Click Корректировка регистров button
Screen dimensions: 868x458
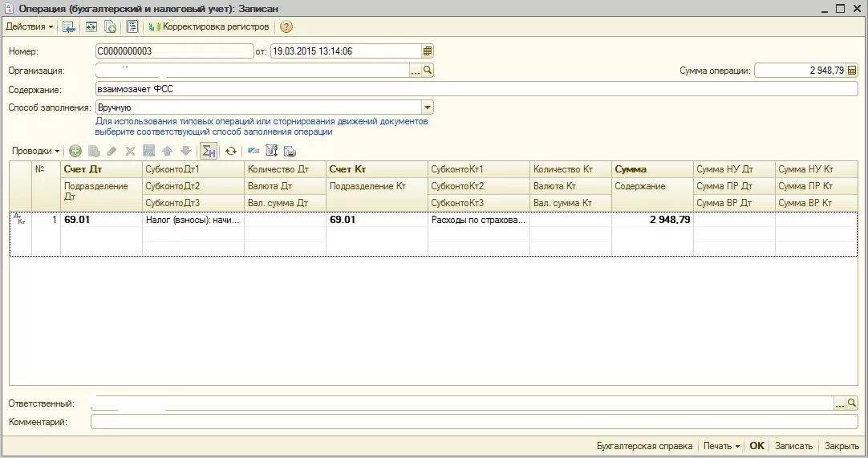point(209,26)
